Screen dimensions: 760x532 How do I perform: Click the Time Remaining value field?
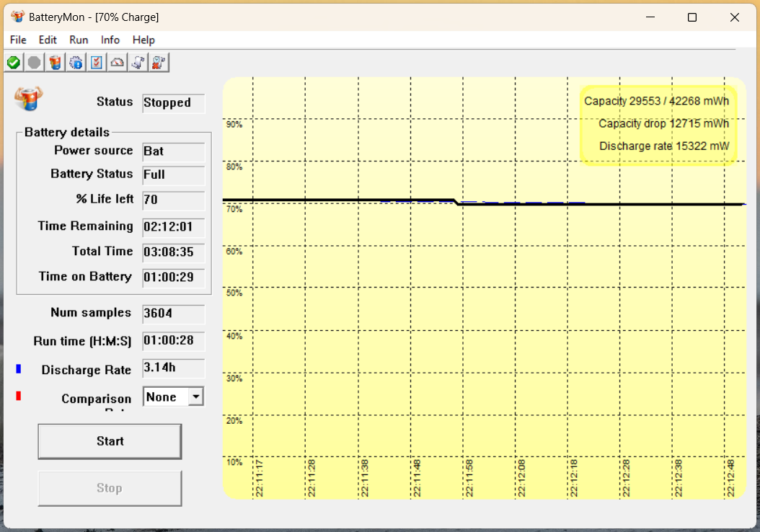173,227
